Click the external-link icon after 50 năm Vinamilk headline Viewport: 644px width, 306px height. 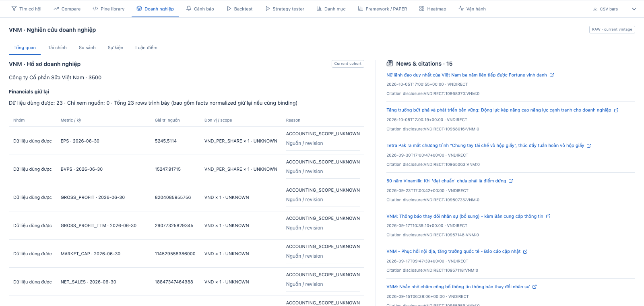coord(511,181)
